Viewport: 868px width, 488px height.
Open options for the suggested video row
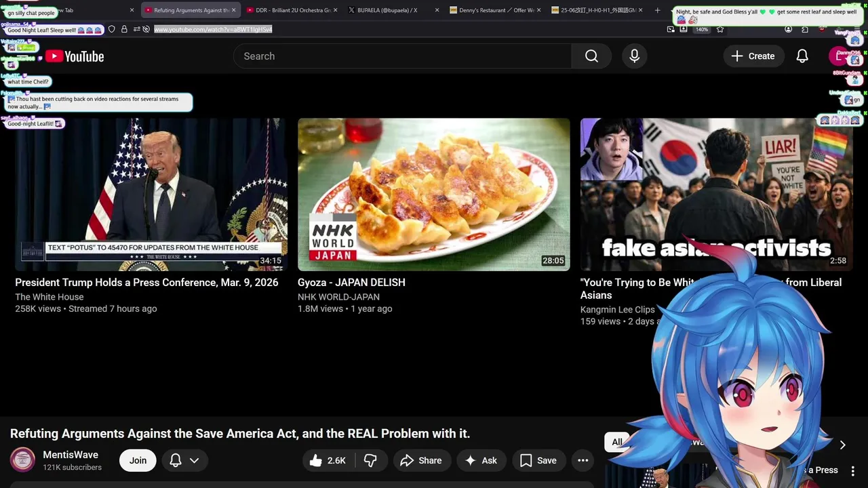point(853,470)
